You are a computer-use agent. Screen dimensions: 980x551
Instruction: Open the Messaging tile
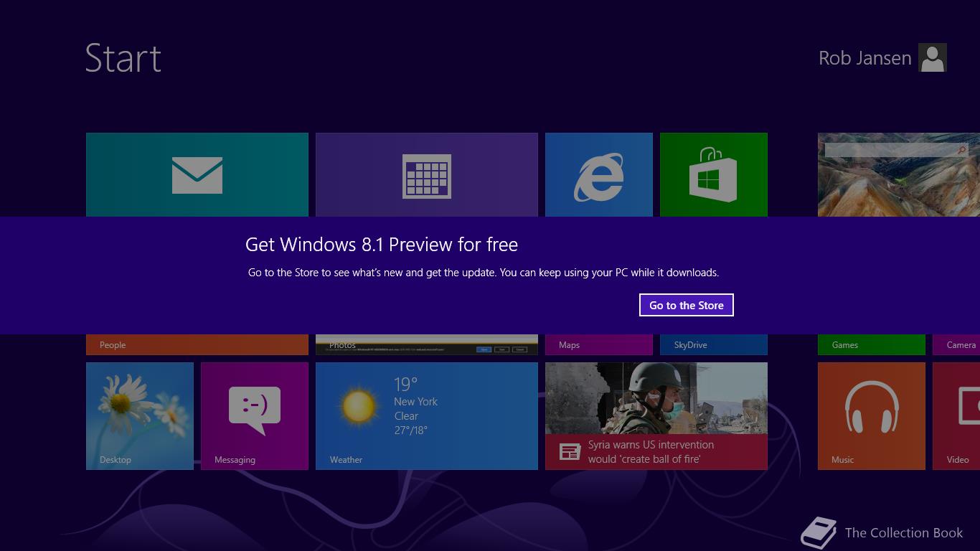[255, 416]
